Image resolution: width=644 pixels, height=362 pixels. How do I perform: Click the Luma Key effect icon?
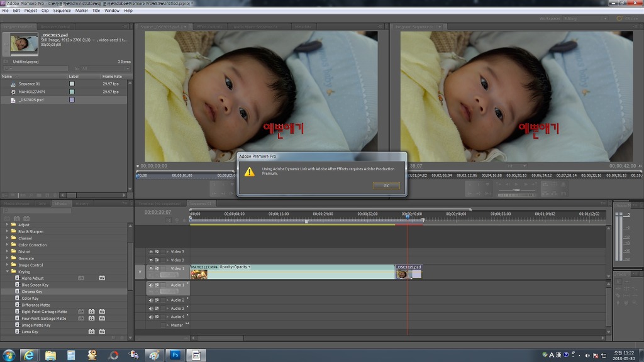click(x=17, y=332)
